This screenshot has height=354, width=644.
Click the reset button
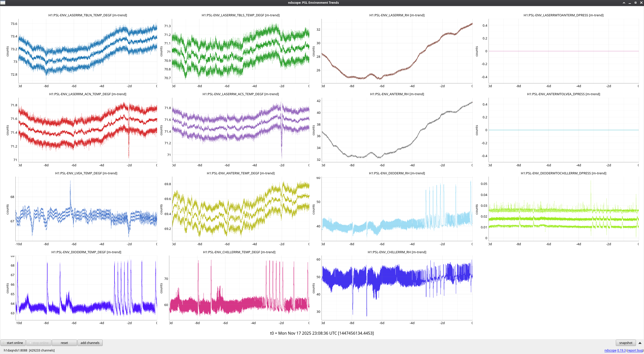point(64,343)
